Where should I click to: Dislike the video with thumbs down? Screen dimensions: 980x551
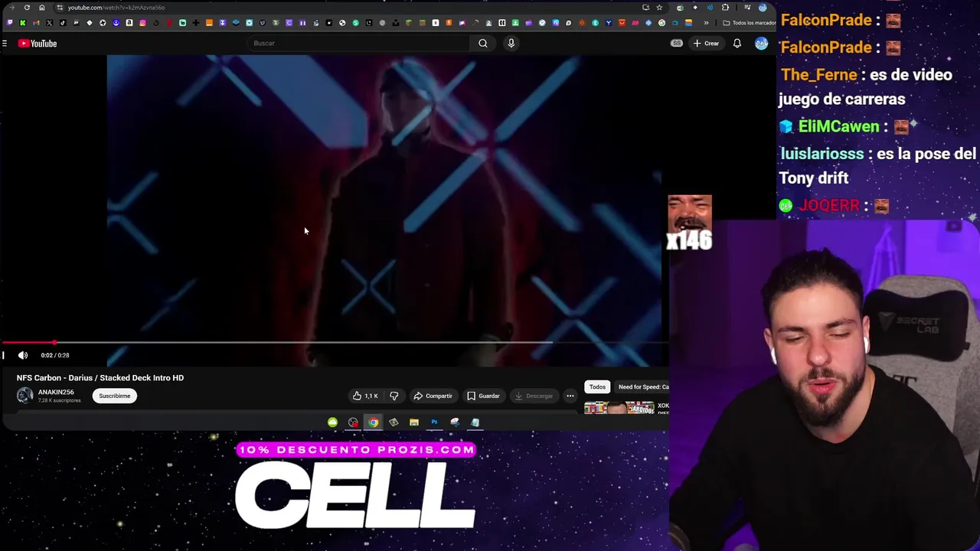394,396
